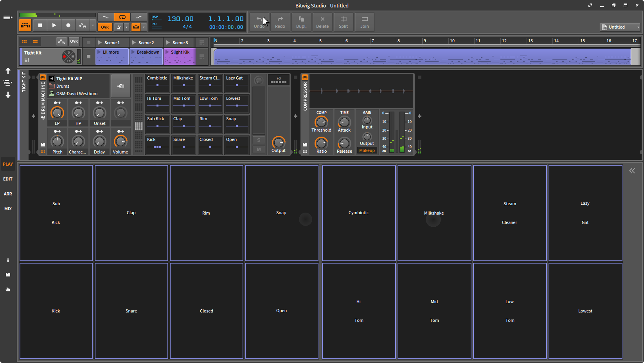Open Drum Machine preset folder icon
644x363 pixels.
pos(43,144)
